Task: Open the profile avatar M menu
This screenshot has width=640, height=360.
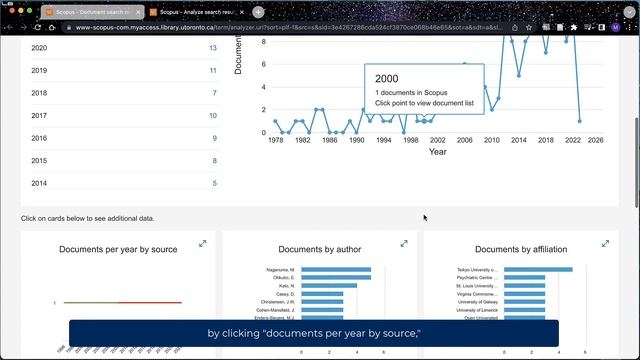Action: [x=616, y=27]
